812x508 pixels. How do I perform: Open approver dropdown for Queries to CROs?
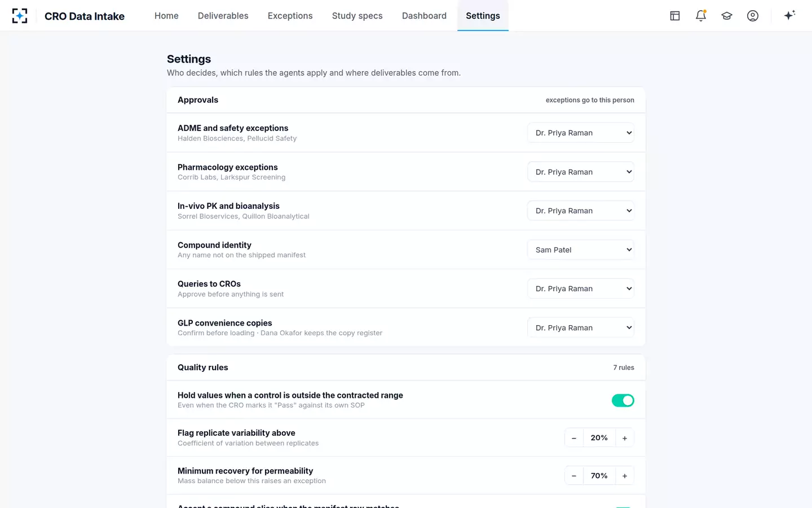click(x=581, y=288)
